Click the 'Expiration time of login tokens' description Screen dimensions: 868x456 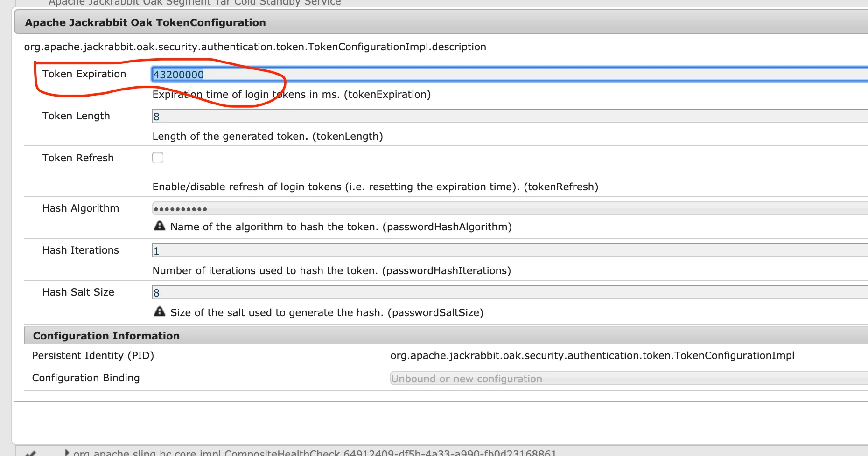pos(292,95)
